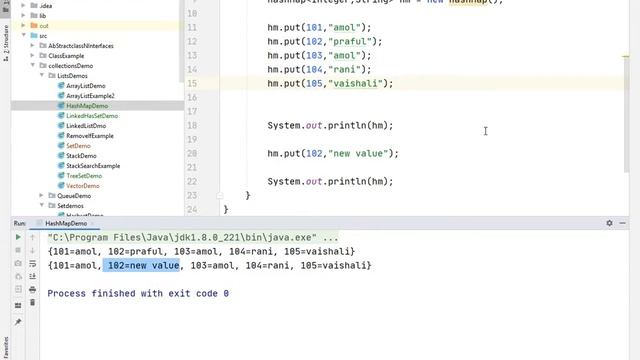Expand the ClassExample package
Viewport: 640px width, 360px height.
[33, 56]
